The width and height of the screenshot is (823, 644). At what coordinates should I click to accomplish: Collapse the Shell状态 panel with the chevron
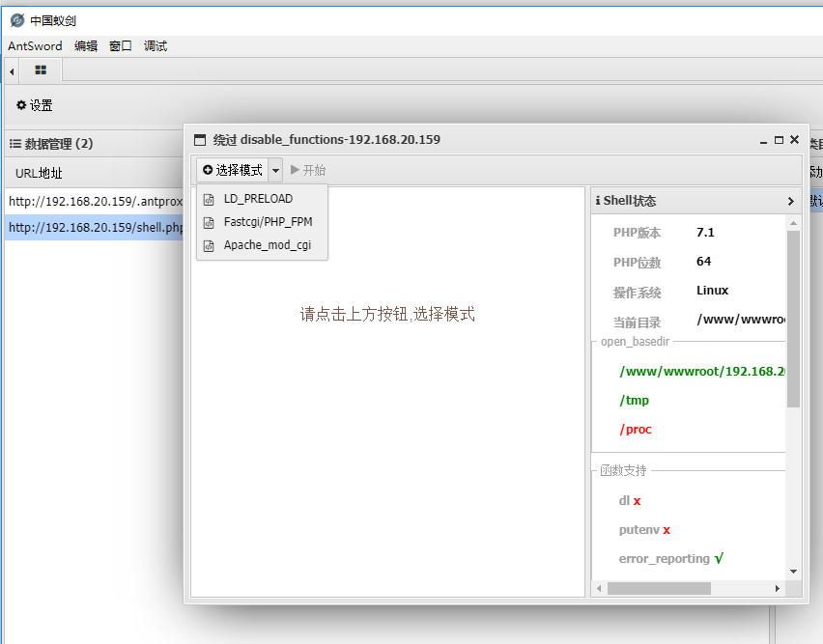coord(791,202)
